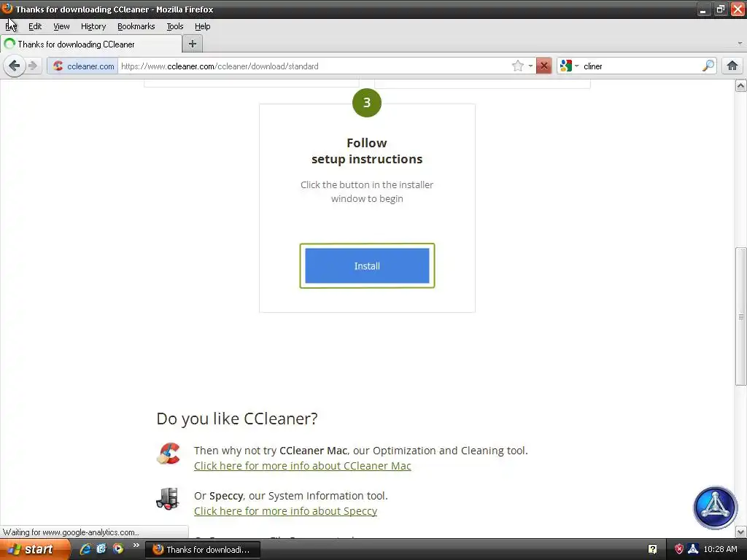Click the forward navigation arrow
The height and width of the screenshot is (560, 747).
(32, 66)
